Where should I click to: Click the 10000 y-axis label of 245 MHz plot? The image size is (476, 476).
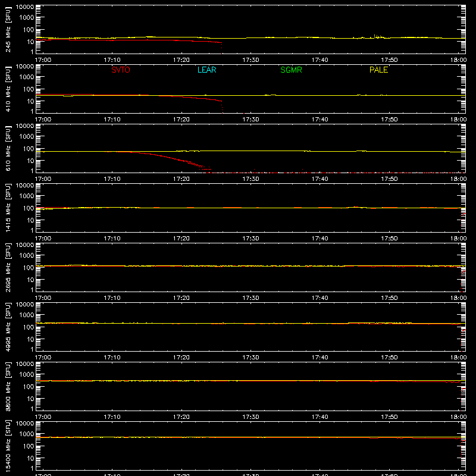25,7
